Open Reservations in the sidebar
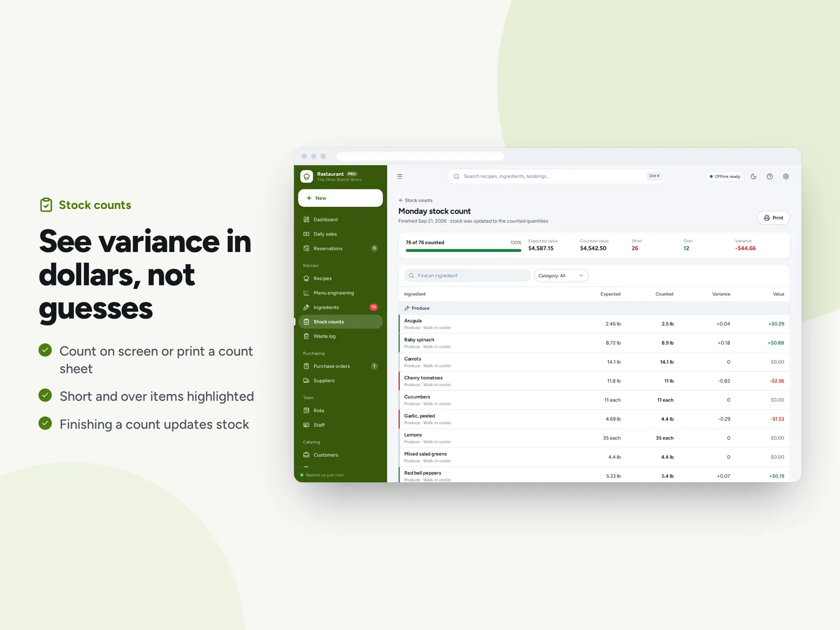The height and width of the screenshot is (630, 840). coord(340,248)
